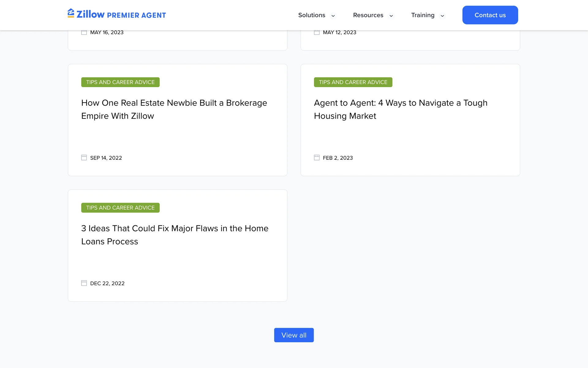
Task: Click Tips and Career Advice tag above Agent to Agent
Action: point(353,82)
